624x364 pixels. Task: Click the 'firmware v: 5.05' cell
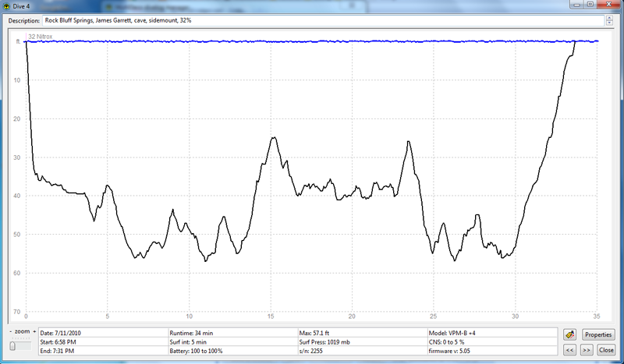tap(493, 351)
